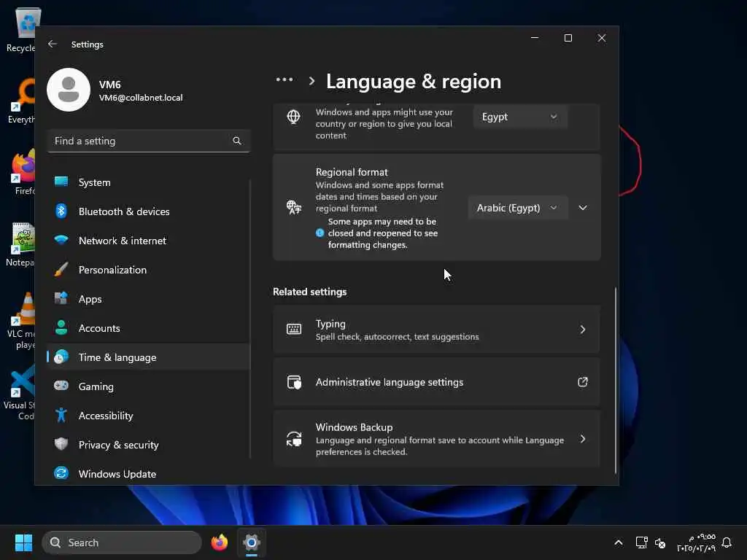Show hidden system tray icons
This screenshot has height=560, width=747.
click(619, 542)
